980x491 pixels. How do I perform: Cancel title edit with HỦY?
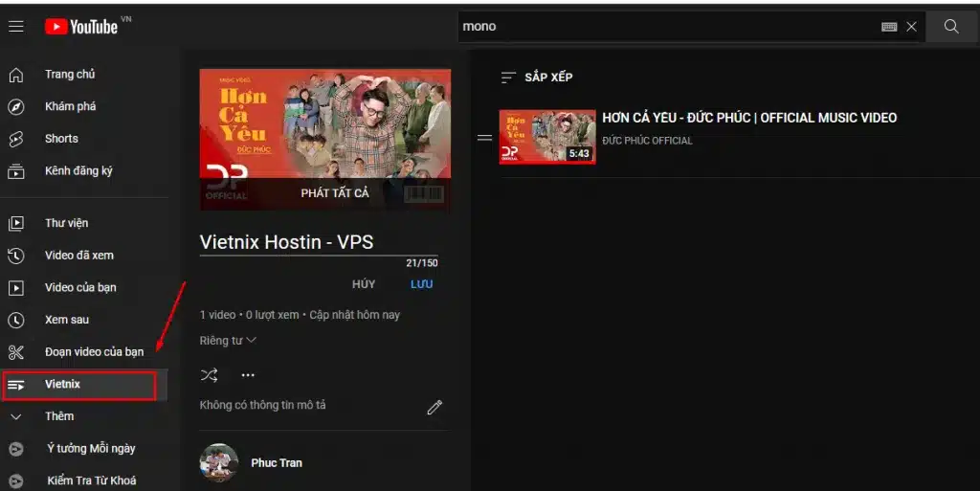[364, 284]
